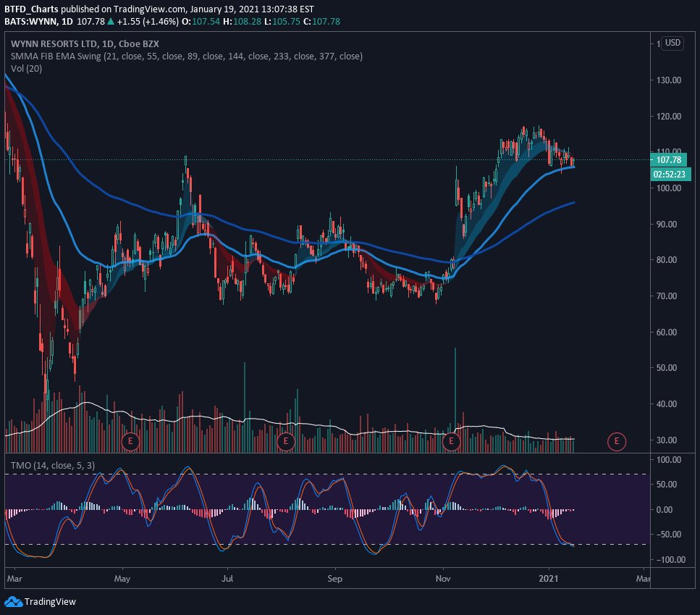The width and height of the screenshot is (700, 615).
Task: Click the TradingView logo
Action: (41, 602)
